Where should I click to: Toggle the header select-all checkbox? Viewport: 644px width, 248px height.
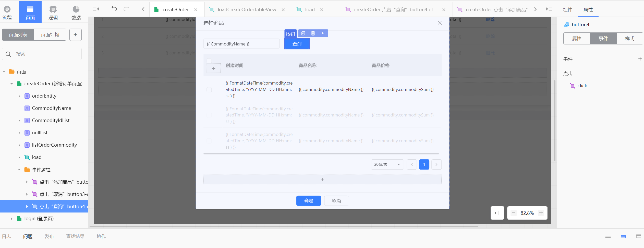click(x=209, y=61)
